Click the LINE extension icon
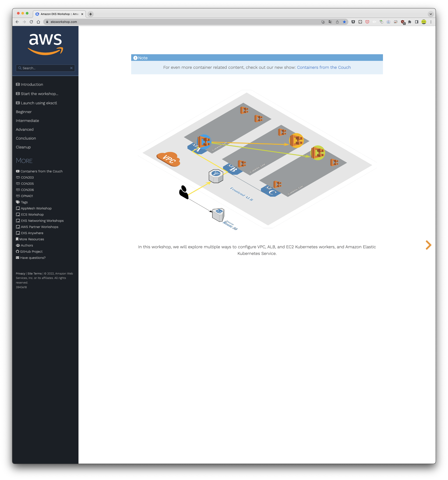This screenshot has width=448, height=480. (x=360, y=22)
